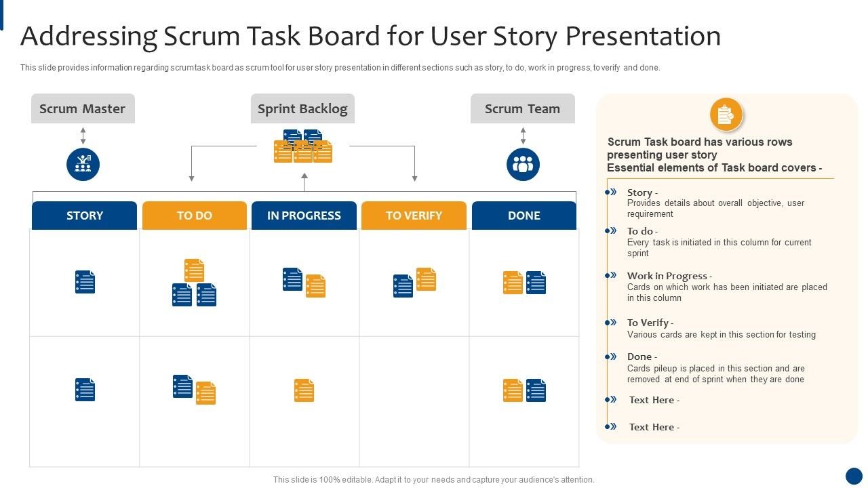Viewport: 868px width, 488px height.
Task: Click the 'Scrum Task board has various rows' heading
Action: [715, 155]
